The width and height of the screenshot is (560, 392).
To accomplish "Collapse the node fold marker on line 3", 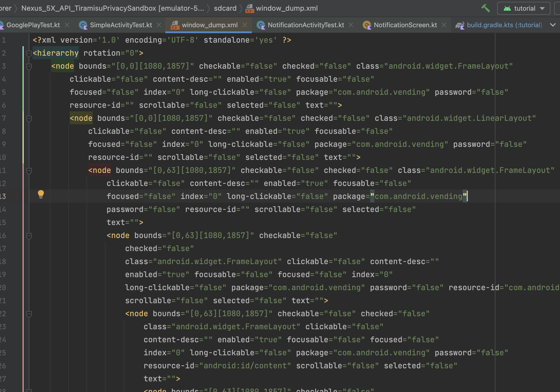I will (29, 67).
